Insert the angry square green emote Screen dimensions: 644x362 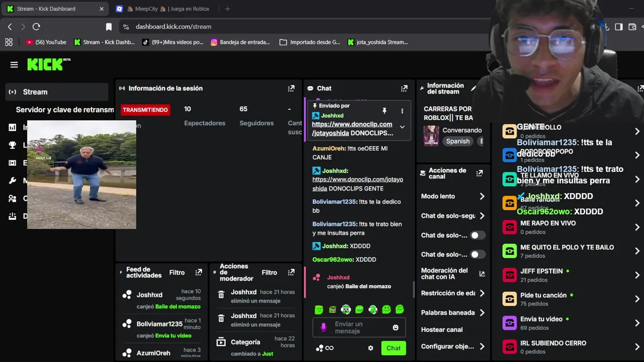pyautogui.click(x=333, y=310)
